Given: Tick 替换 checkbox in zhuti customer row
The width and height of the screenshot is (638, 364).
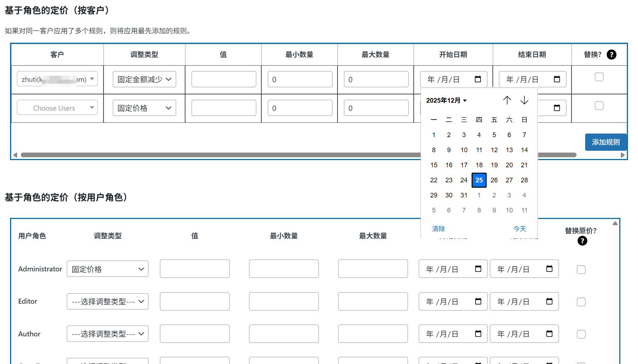Looking at the screenshot, I should (599, 77).
